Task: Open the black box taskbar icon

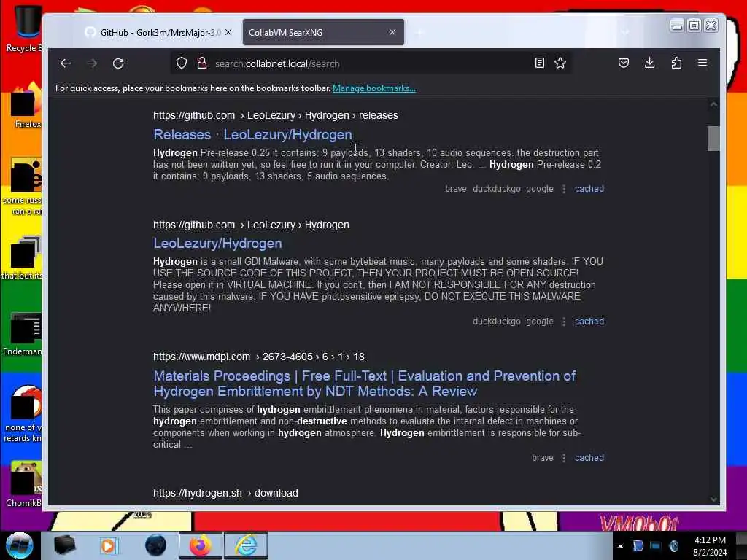Action: pyautogui.click(x=64, y=545)
